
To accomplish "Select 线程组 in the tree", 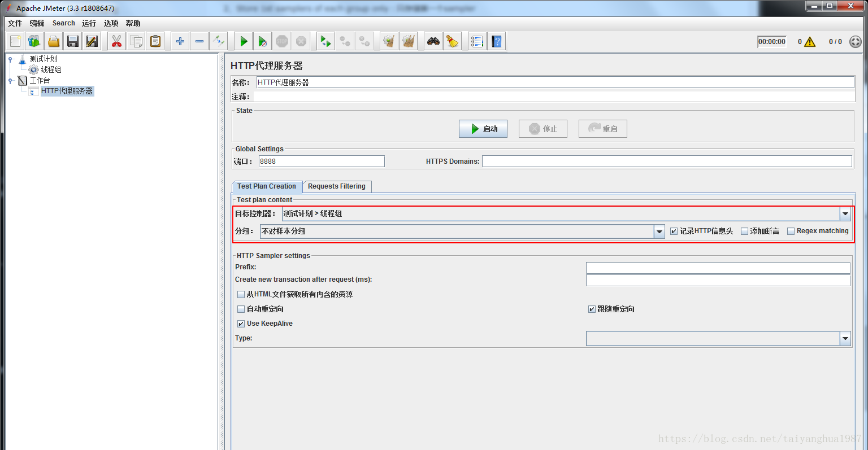I will coord(51,69).
